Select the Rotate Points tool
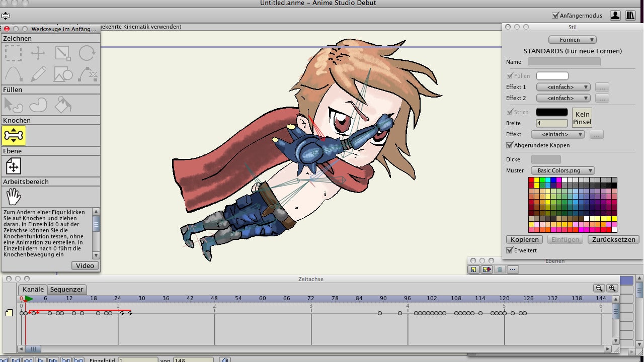This screenshot has width=644, height=362. point(87,53)
